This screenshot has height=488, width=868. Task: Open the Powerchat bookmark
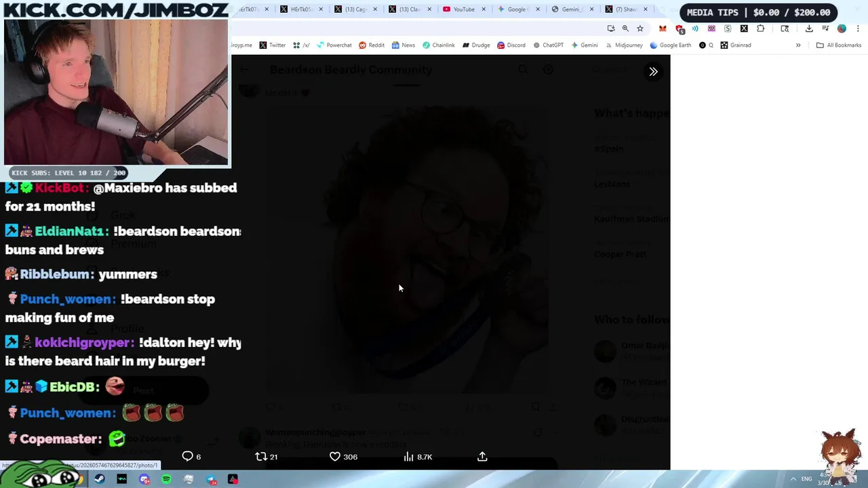(334, 45)
